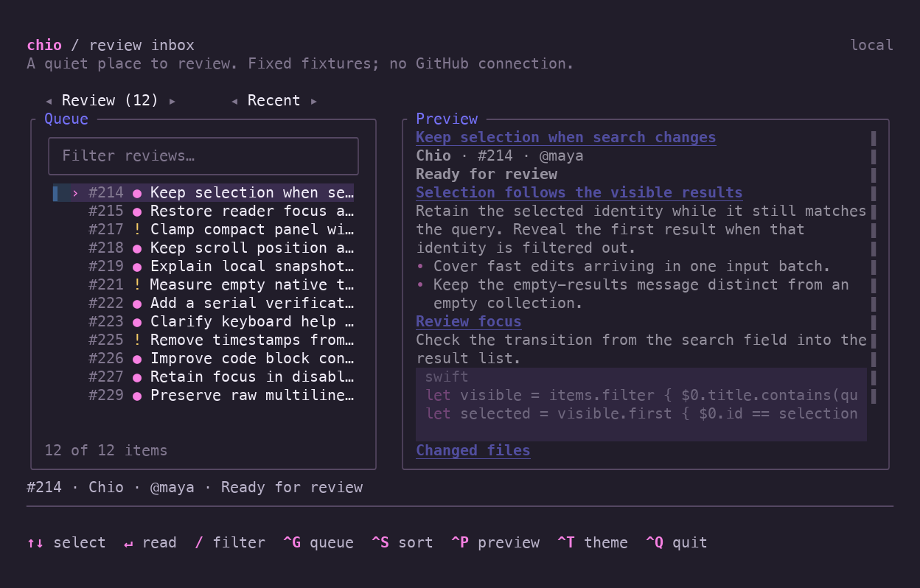This screenshot has height=588, width=920.
Task: Click the left arrow before Recent
Action: 234,101
